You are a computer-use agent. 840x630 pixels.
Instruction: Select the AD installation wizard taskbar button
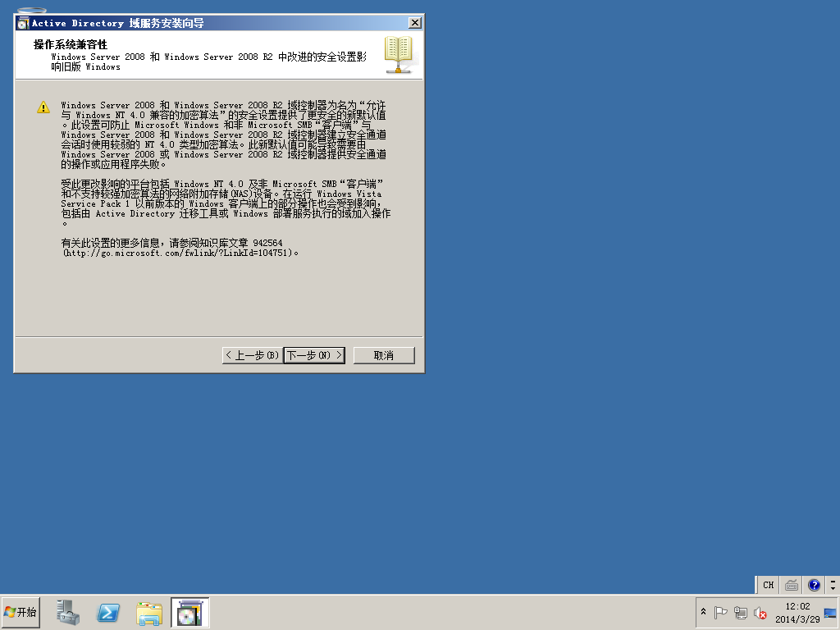coord(190,612)
